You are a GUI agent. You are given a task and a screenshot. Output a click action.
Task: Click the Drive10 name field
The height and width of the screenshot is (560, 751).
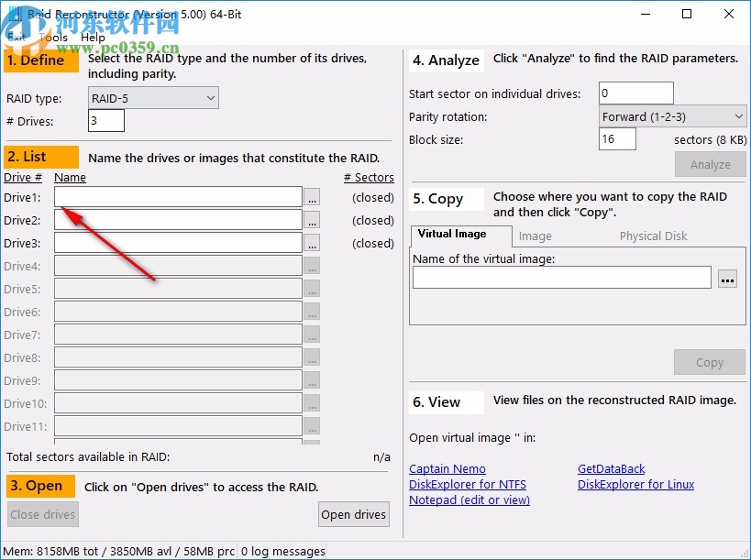pyautogui.click(x=178, y=403)
